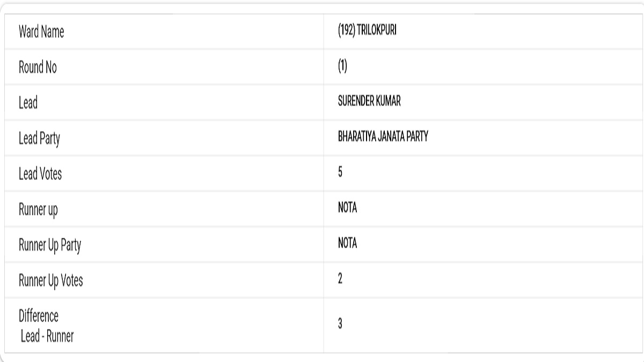Viewport: 644px width, 362px height.
Task: Click the Round No label
Action: tap(38, 68)
